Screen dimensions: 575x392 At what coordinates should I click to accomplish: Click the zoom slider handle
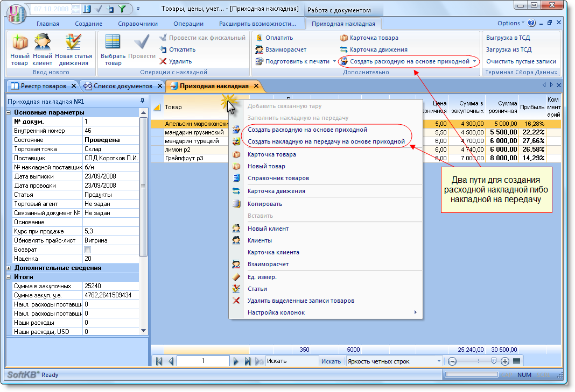coord(494,361)
